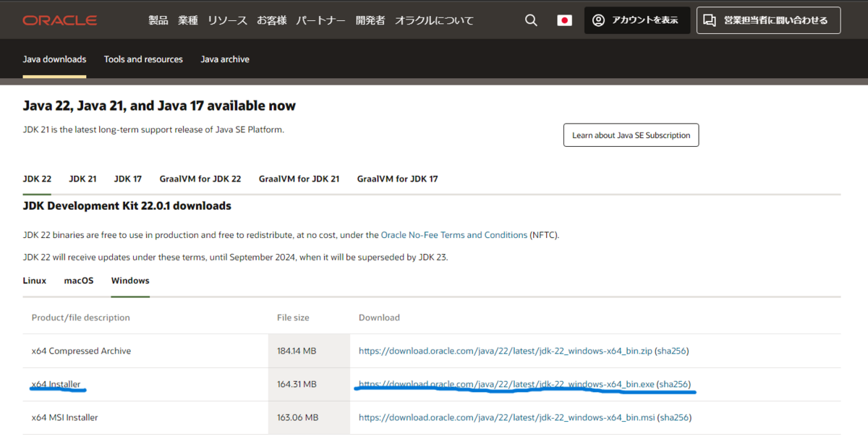The image size is (868, 447).
Task: Click 'x64 MSI Installer' row text
Action: click(x=64, y=417)
